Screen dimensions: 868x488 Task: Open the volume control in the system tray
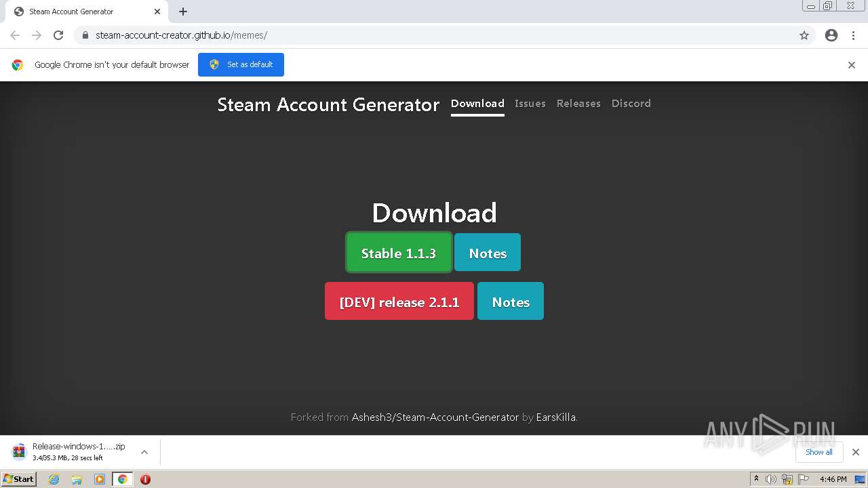(x=771, y=479)
